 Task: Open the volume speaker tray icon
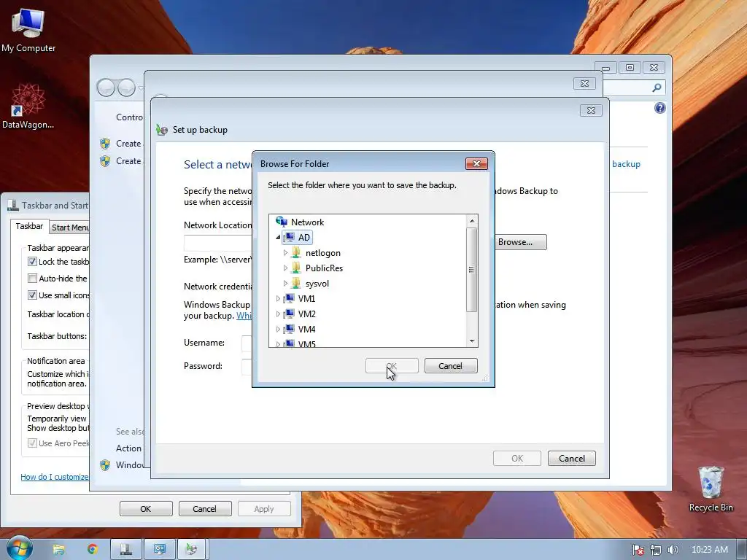click(673, 550)
